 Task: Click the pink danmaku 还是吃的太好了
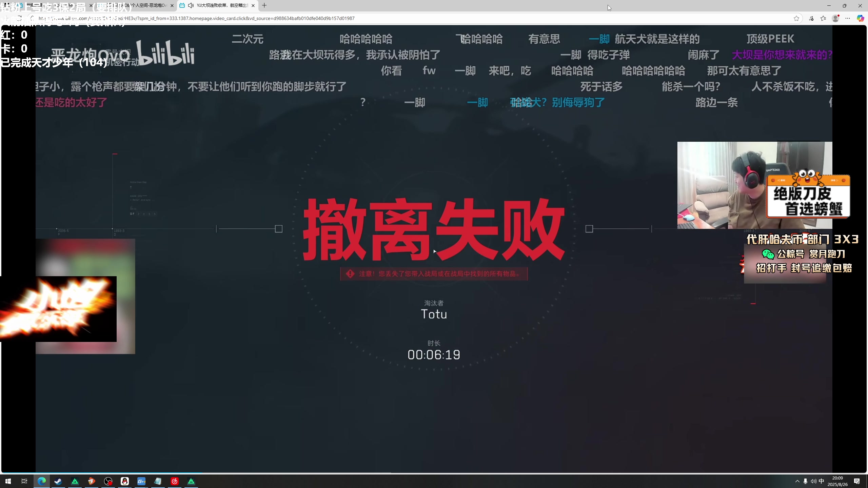click(71, 102)
